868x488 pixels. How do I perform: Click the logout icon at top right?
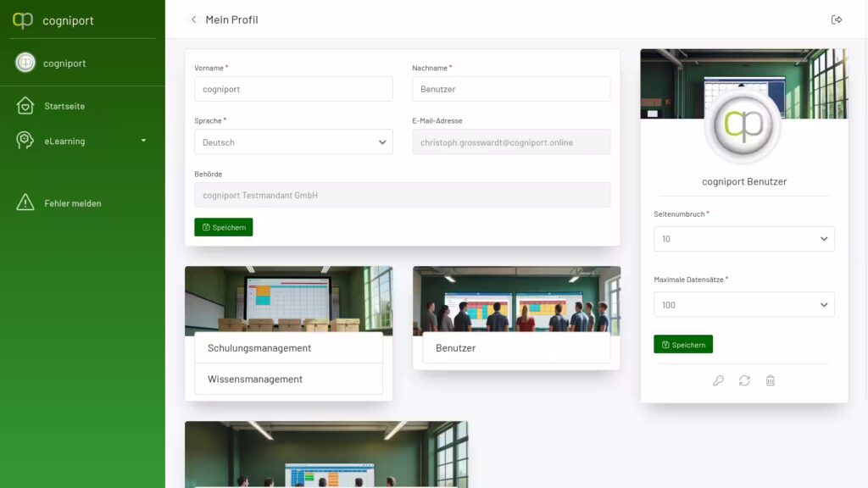pos(837,19)
